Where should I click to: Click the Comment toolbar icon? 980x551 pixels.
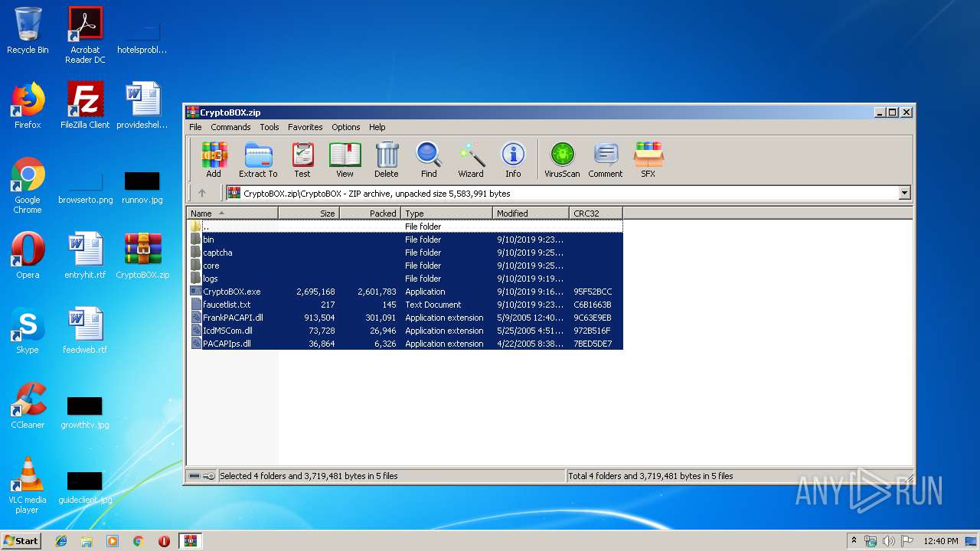(606, 160)
